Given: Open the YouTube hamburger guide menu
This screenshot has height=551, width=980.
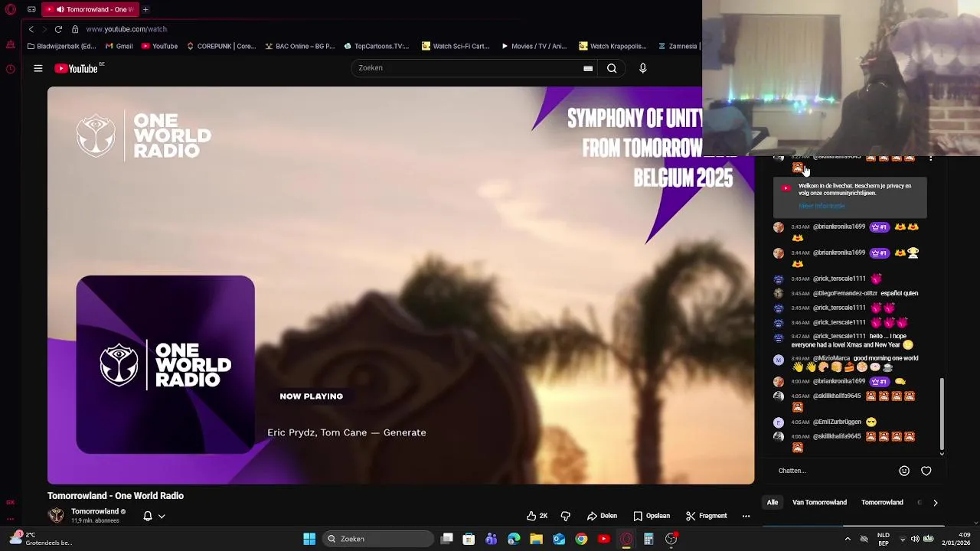Looking at the screenshot, I should tap(38, 68).
